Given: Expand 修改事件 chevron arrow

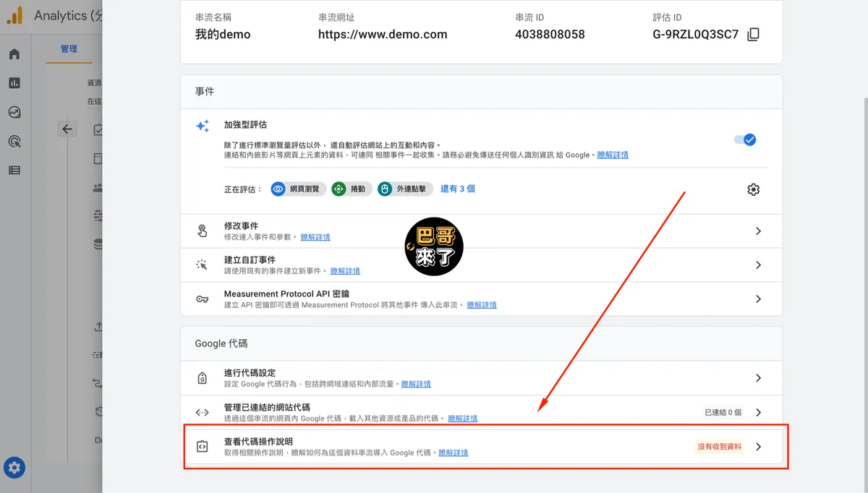Looking at the screenshot, I should pyautogui.click(x=758, y=231).
